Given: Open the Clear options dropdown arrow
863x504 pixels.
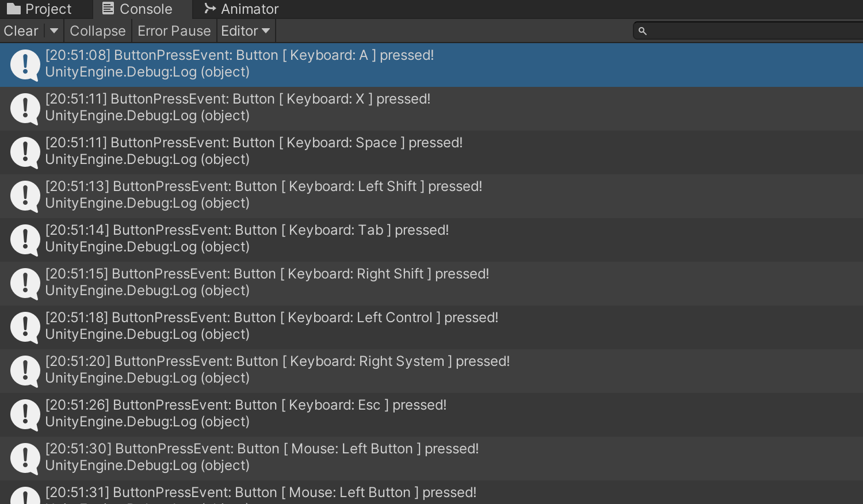Looking at the screenshot, I should [54, 31].
